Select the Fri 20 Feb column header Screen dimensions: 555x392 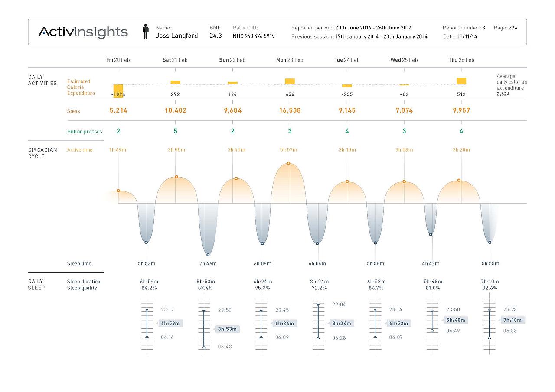click(118, 60)
